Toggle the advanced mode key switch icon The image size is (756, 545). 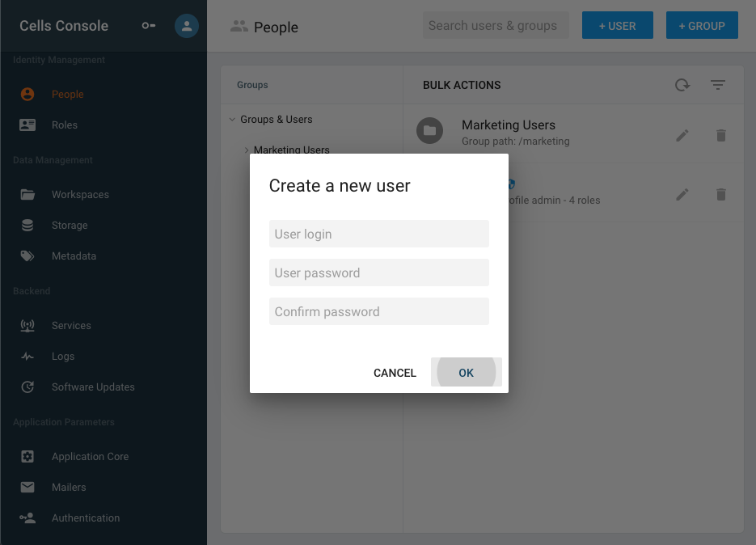[x=149, y=26]
